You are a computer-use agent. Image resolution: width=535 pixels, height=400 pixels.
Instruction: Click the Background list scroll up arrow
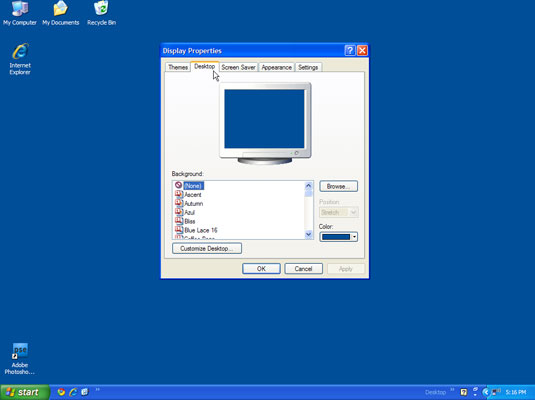click(308, 186)
